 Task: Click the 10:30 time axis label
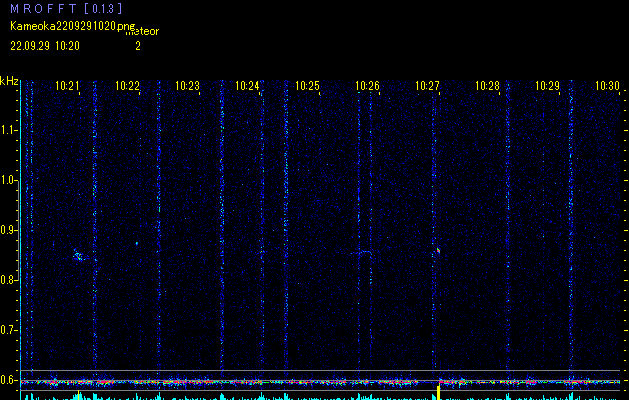607,86
